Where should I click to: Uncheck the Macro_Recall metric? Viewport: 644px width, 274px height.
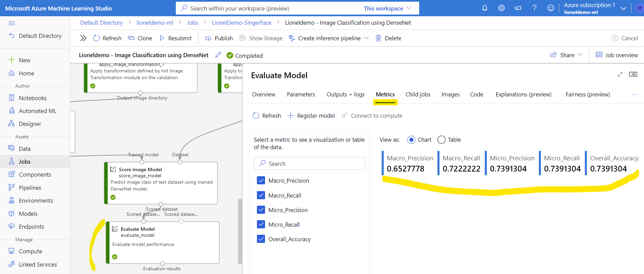(261, 196)
